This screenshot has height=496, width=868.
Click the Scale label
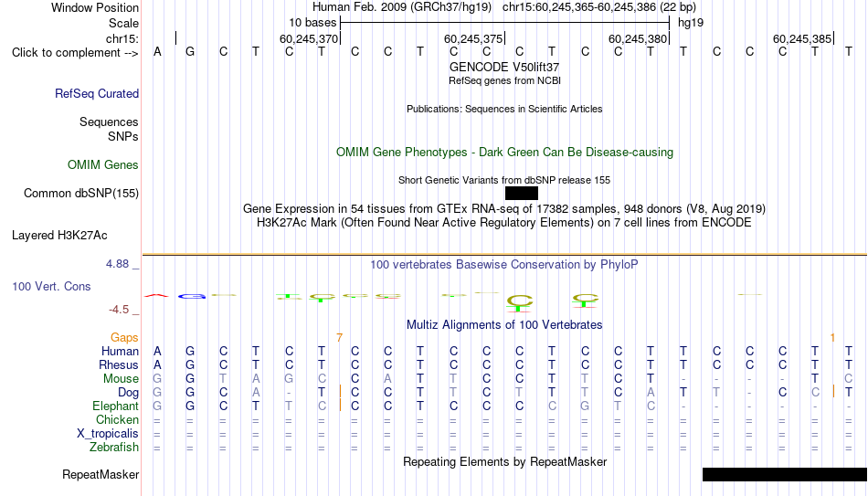[124, 23]
